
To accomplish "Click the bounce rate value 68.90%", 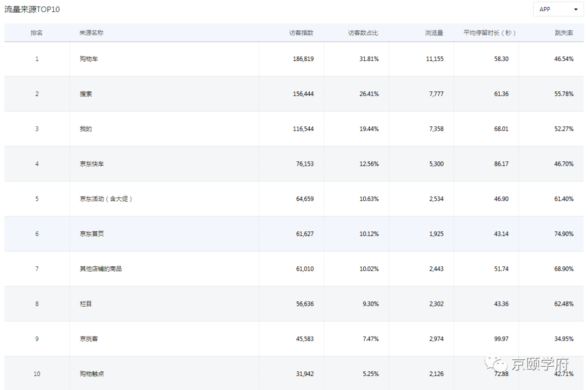I will 563,269.
